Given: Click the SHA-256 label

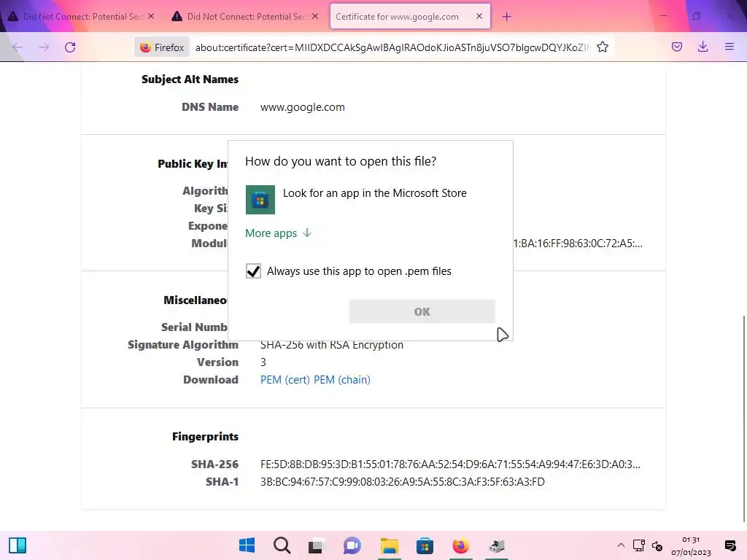Looking at the screenshot, I should (x=215, y=464).
